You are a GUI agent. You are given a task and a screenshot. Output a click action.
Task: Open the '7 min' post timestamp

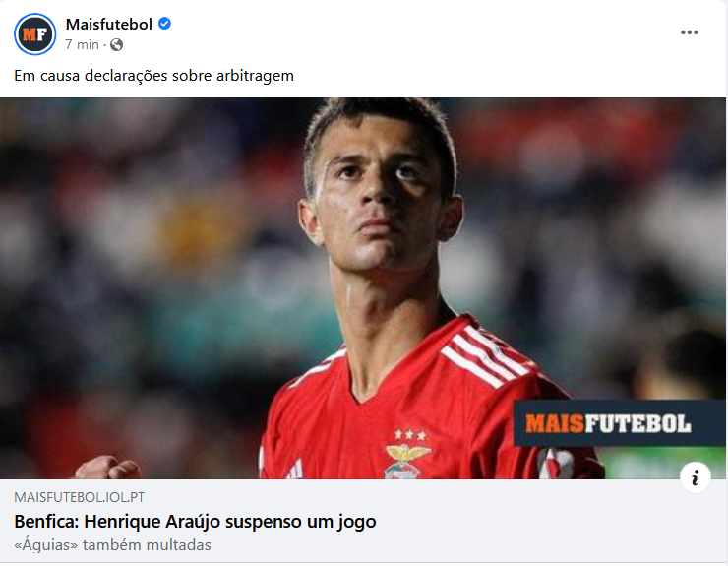[83, 44]
